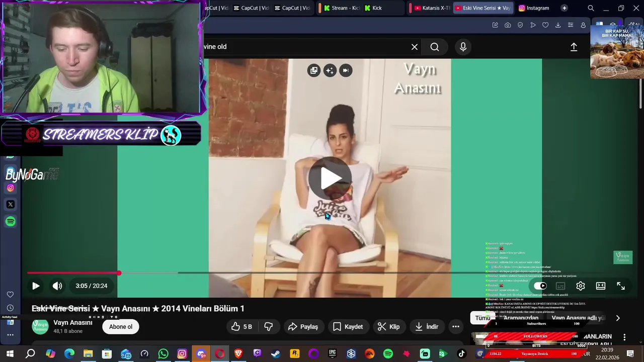Select the Tümü filter chip
644x362 pixels.
482,318
